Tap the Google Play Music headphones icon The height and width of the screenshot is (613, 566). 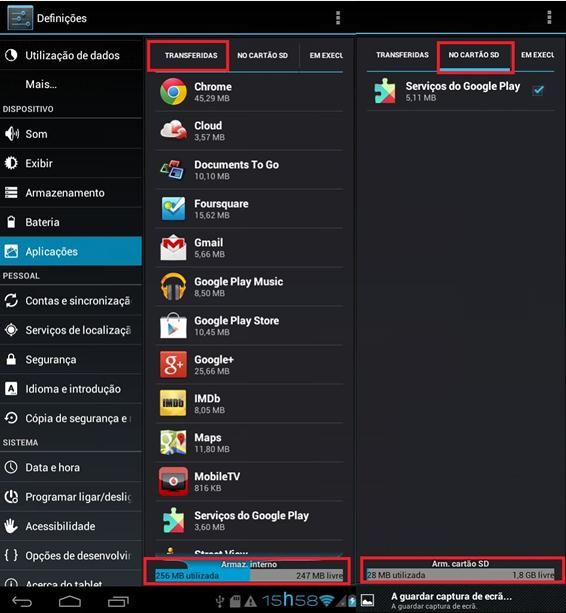coord(173,287)
